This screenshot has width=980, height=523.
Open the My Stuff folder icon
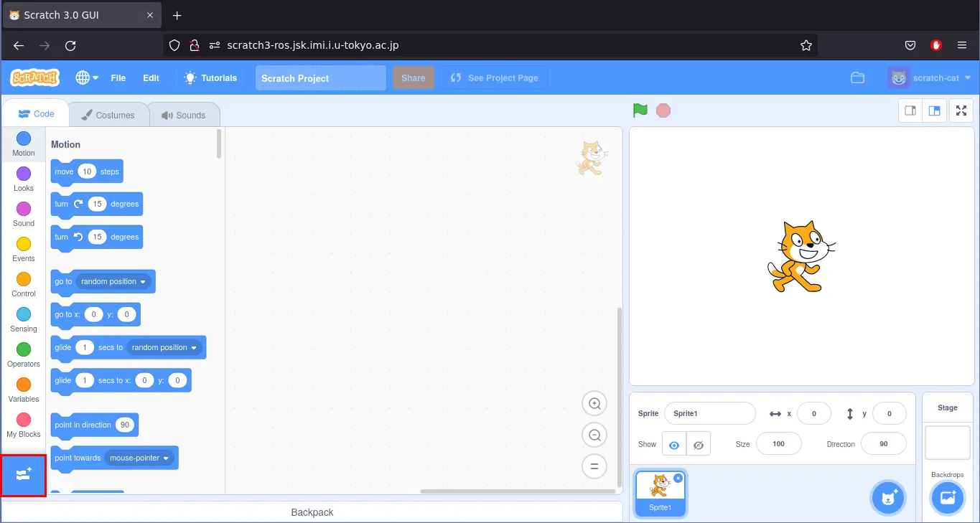(857, 78)
